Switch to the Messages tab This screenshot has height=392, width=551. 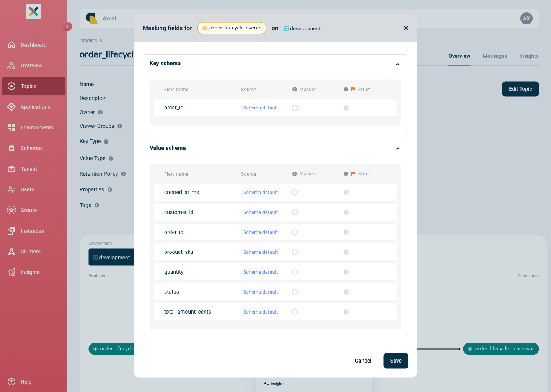(x=495, y=56)
